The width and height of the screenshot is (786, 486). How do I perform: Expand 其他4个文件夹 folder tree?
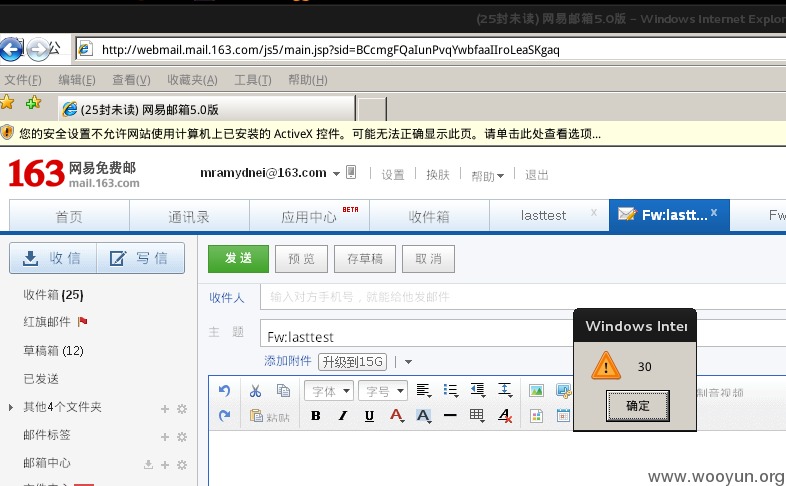click(11, 407)
